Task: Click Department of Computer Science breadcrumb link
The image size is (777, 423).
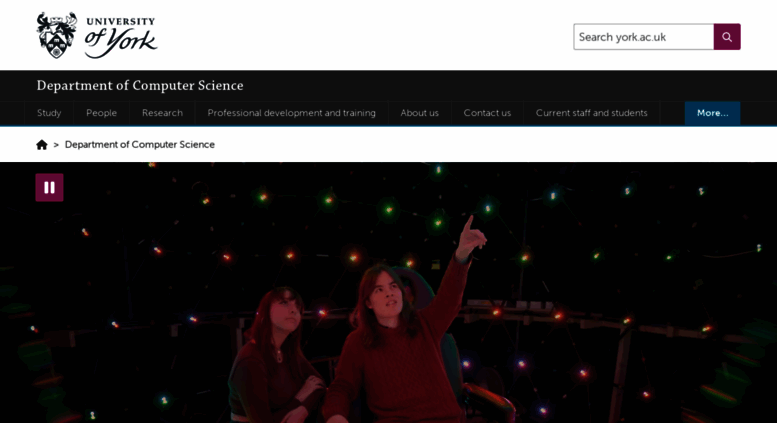Action: [x=140, y=145]
